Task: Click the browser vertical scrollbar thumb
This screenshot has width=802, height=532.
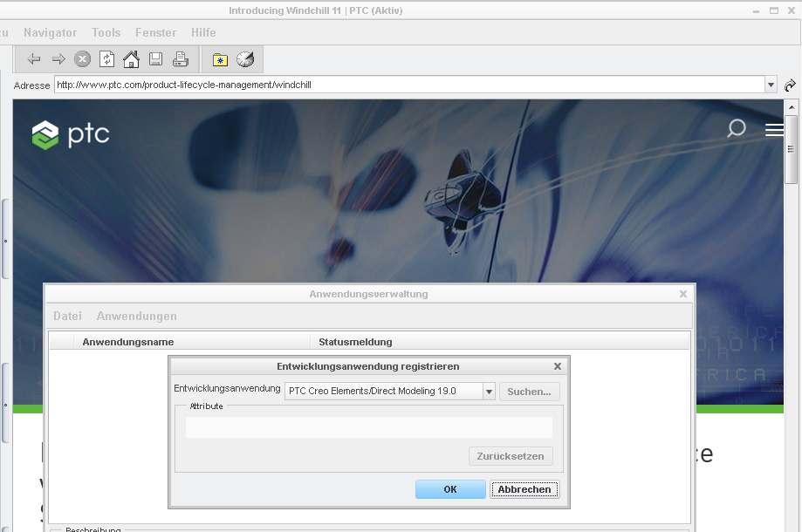Action: pos(791,149)
